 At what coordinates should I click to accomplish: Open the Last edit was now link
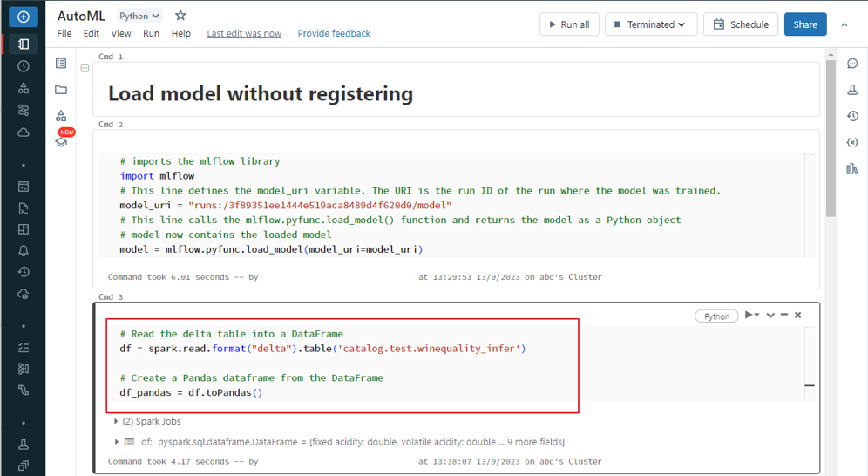[244, 33]
